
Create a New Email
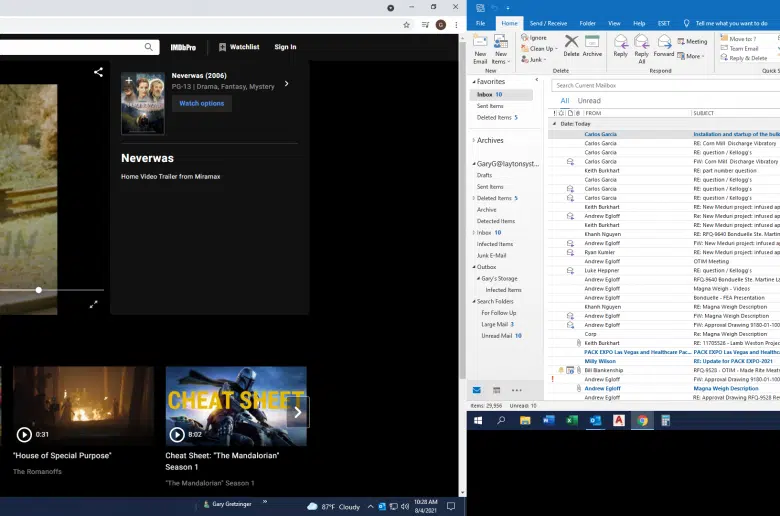tap(480, 47)
